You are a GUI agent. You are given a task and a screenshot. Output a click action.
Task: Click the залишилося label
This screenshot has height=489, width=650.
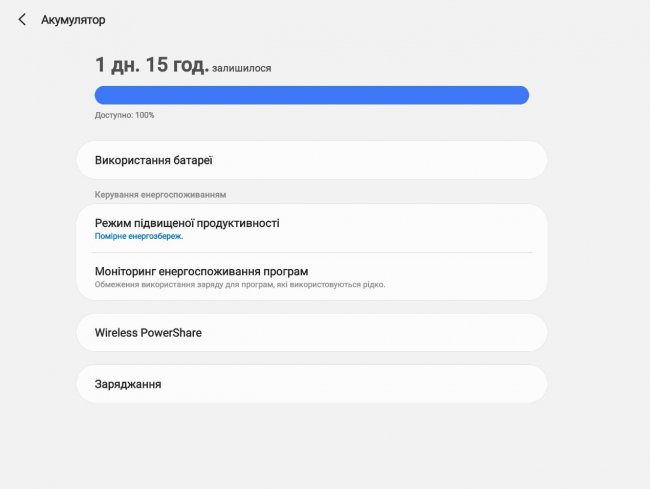coord(242,68)
